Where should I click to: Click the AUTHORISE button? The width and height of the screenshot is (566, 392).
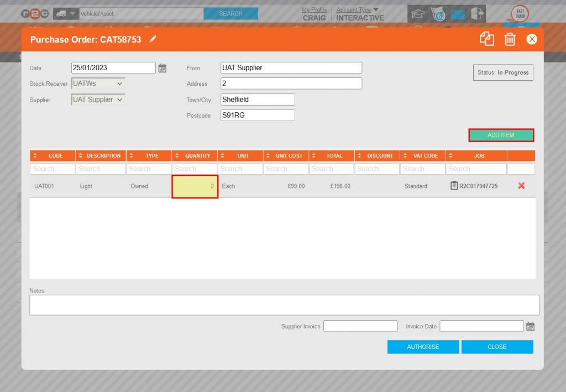pyautogui.click(x=423, y=347)
